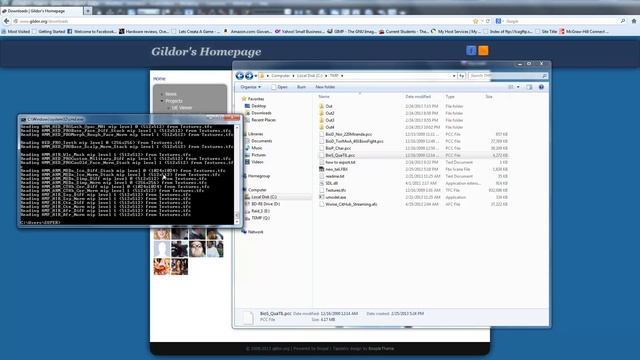Open Pictures library in sidebar
Image resolution: width=640 pixels, height=360 pixels.
(x=258, y=155)
